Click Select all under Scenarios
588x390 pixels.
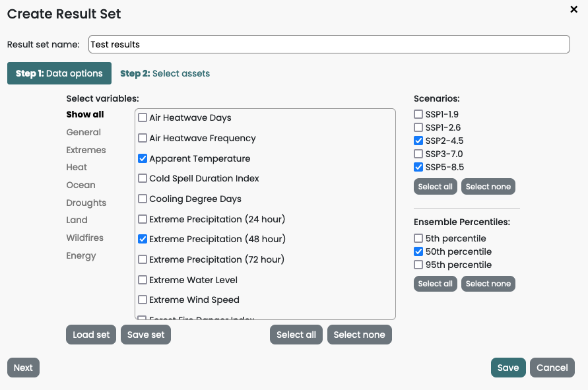click(x=436, y=186)
